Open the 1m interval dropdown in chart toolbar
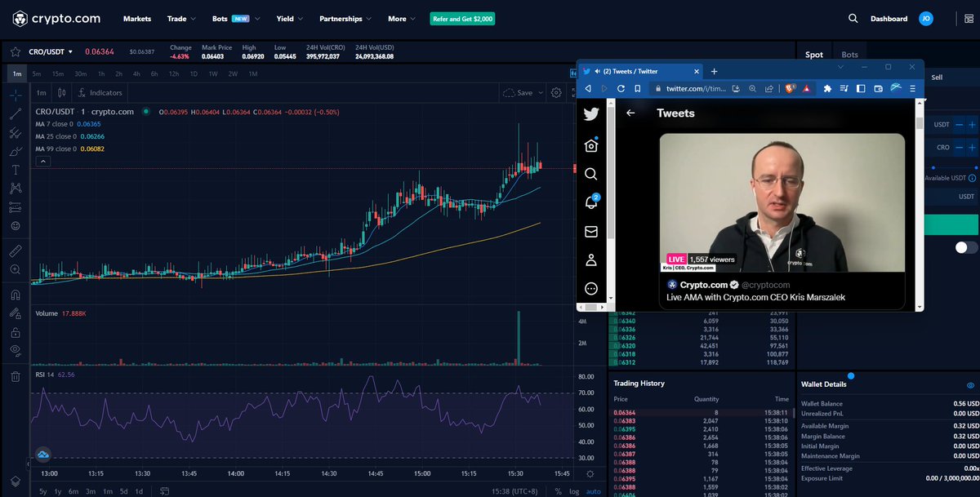Viewport: 980px width, 497px height. (x=41, y=93)
